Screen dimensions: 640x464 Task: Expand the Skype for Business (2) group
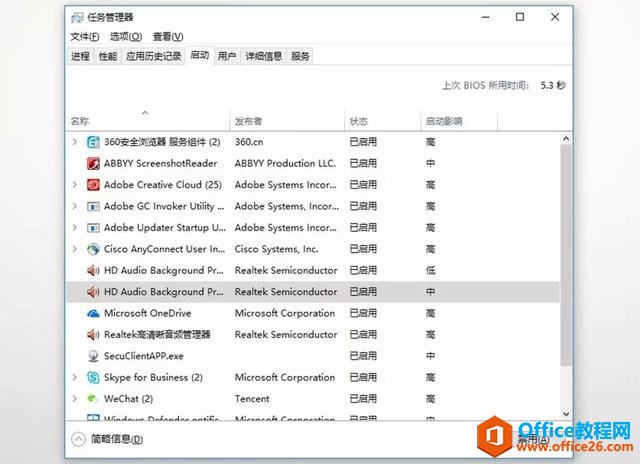click(75, 377)
